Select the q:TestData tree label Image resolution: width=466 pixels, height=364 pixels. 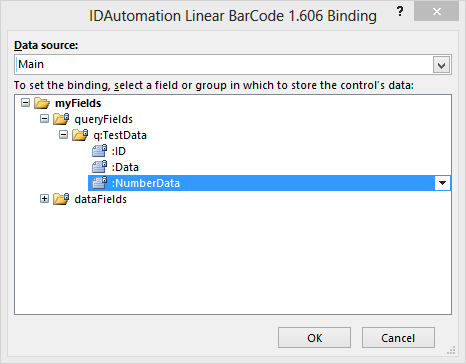[120, 135]
